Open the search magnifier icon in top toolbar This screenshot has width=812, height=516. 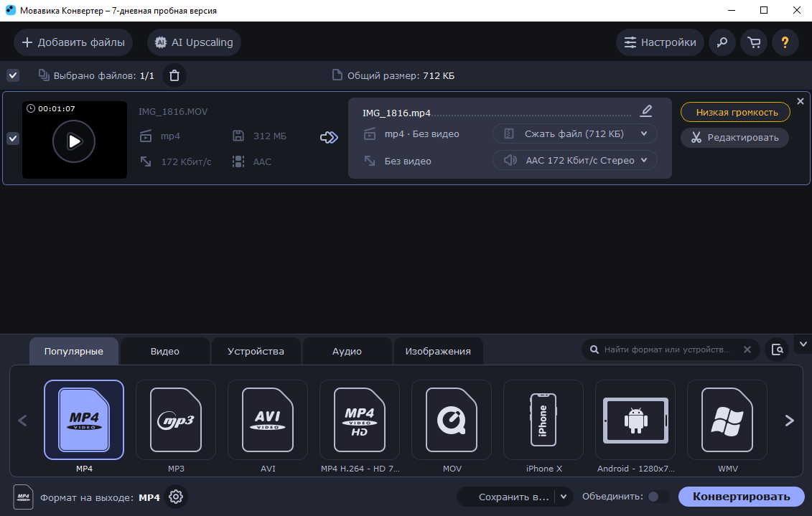(x=722, y=42)
